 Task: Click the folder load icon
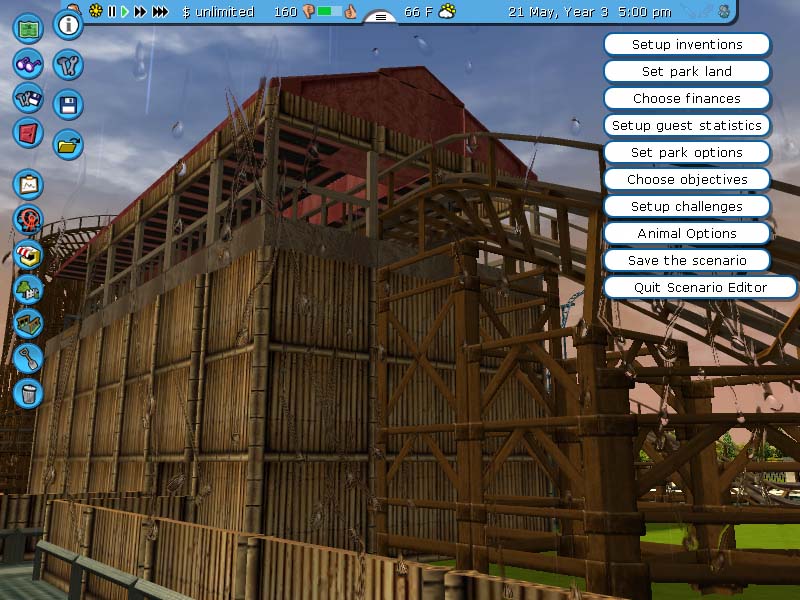tap(68, 145)
